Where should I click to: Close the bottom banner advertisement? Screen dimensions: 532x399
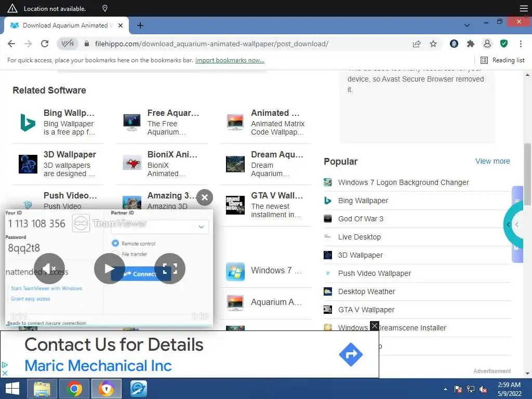click(x=374, y=326)
